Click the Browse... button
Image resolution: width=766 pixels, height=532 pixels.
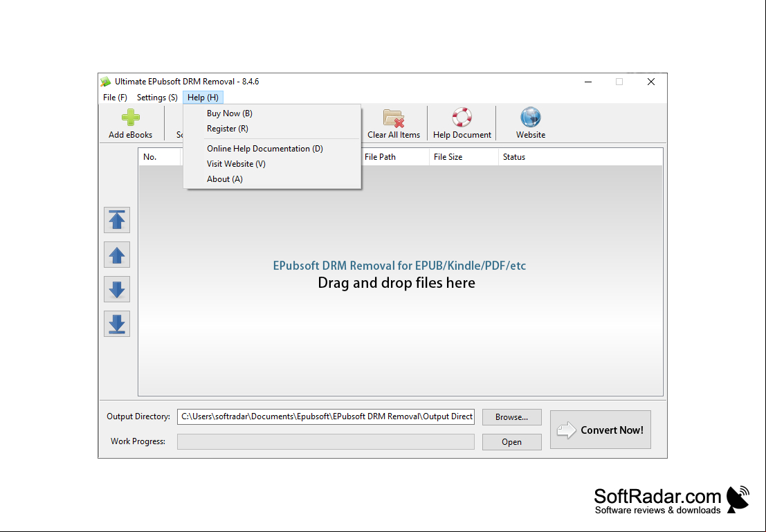[511, 416]
